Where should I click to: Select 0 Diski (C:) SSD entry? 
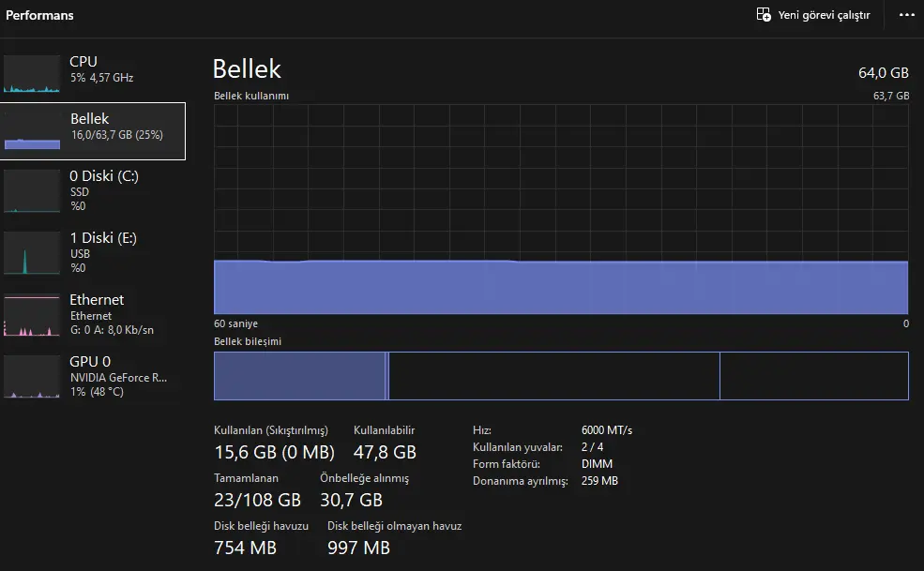93,190
